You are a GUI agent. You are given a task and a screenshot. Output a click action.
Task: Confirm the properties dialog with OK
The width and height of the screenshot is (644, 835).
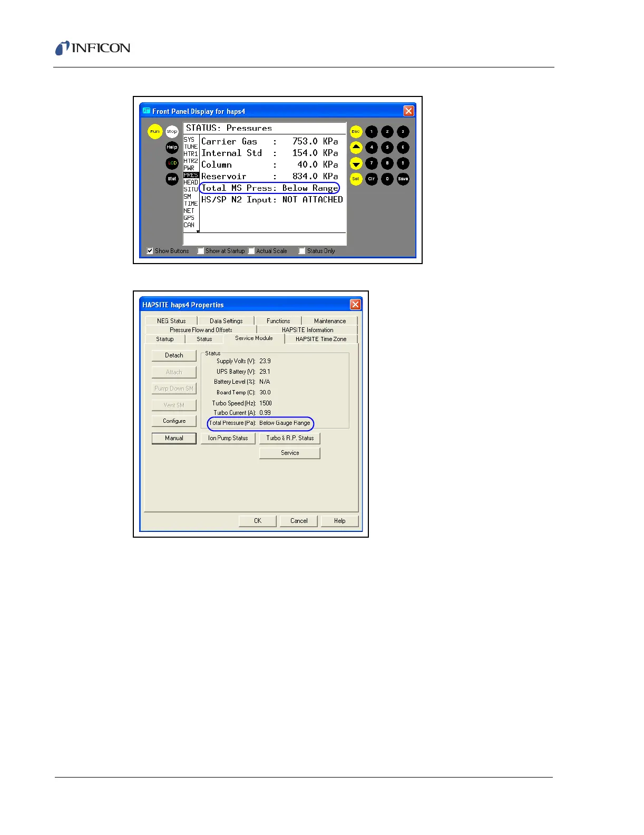pyautogui.click(x=258, y=521)
